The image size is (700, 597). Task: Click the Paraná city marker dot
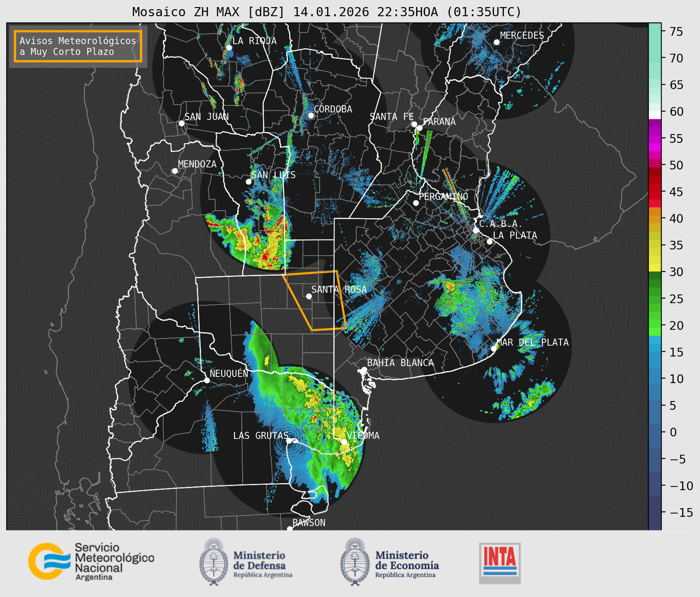coord(420,128)
